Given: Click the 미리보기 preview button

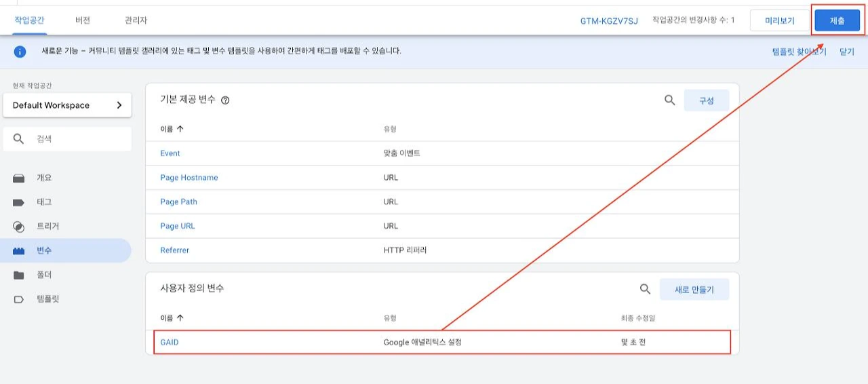Looking at the screenshot, I should 779,21.
